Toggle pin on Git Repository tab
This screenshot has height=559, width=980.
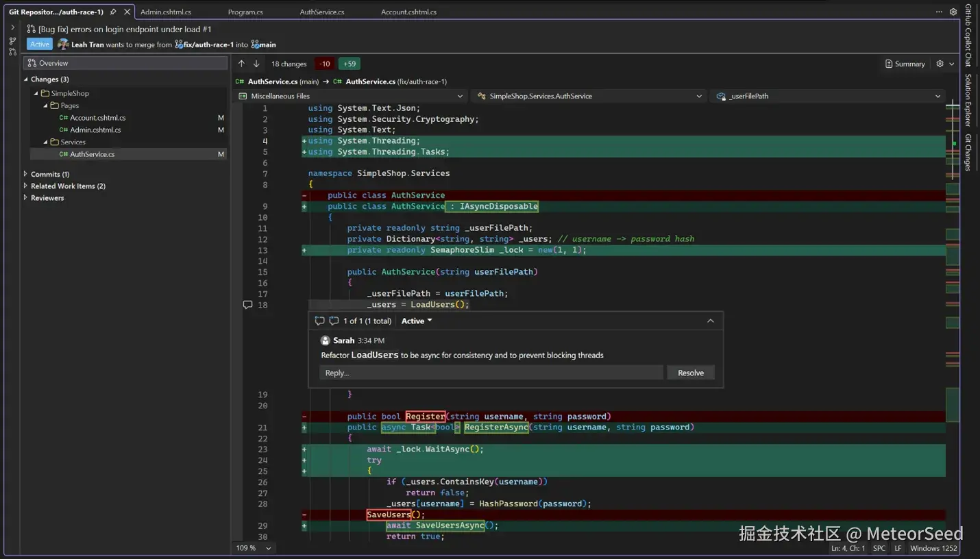pos(113,12)
